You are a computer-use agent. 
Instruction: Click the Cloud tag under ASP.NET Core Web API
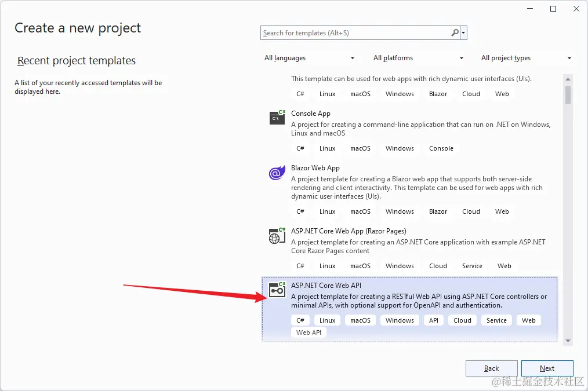[x=462, y=320]
